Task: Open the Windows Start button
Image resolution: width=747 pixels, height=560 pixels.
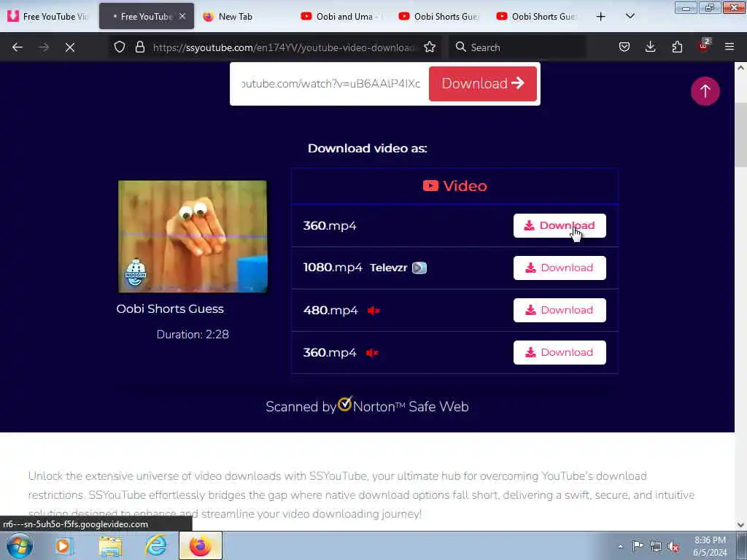Action: (20, 545)
